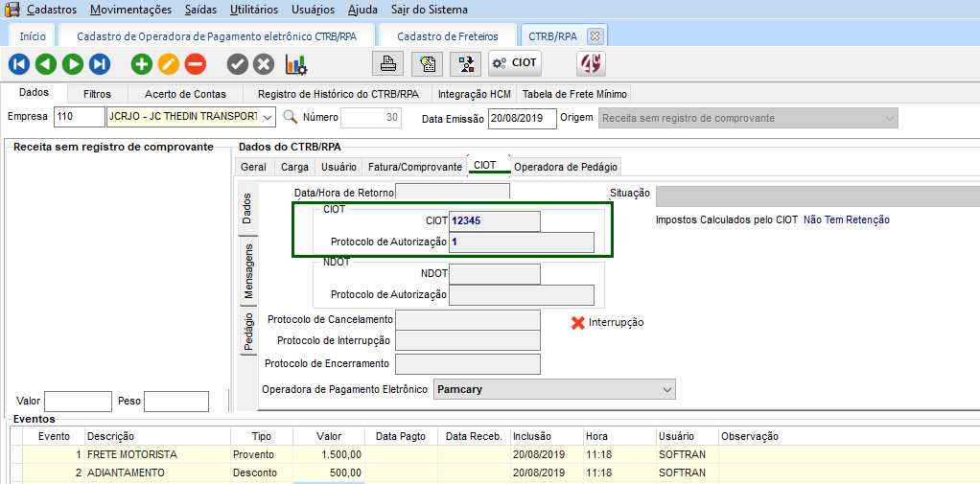Click the bar chart settings icon
Image resolution: width=980 pixels, height=484 pixels.
click(x=296, y=64)
